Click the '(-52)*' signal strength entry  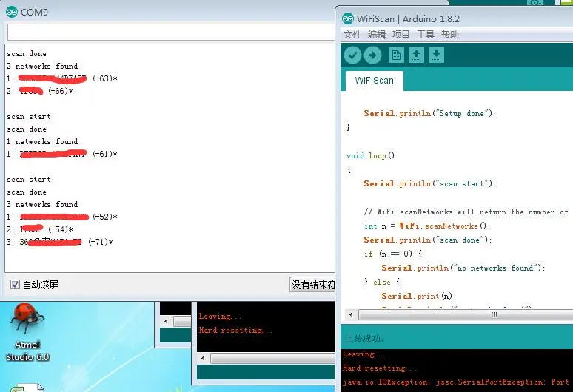coord(105,217)
